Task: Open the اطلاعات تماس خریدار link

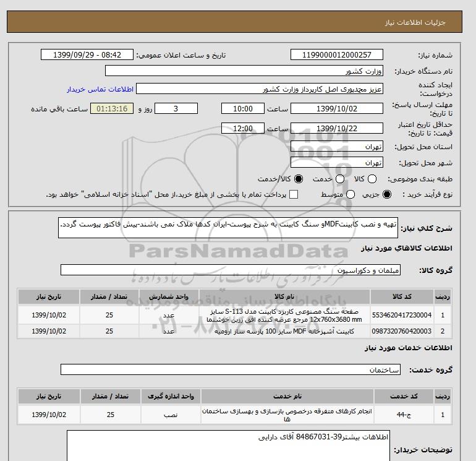Action: (x=100, y=89)
